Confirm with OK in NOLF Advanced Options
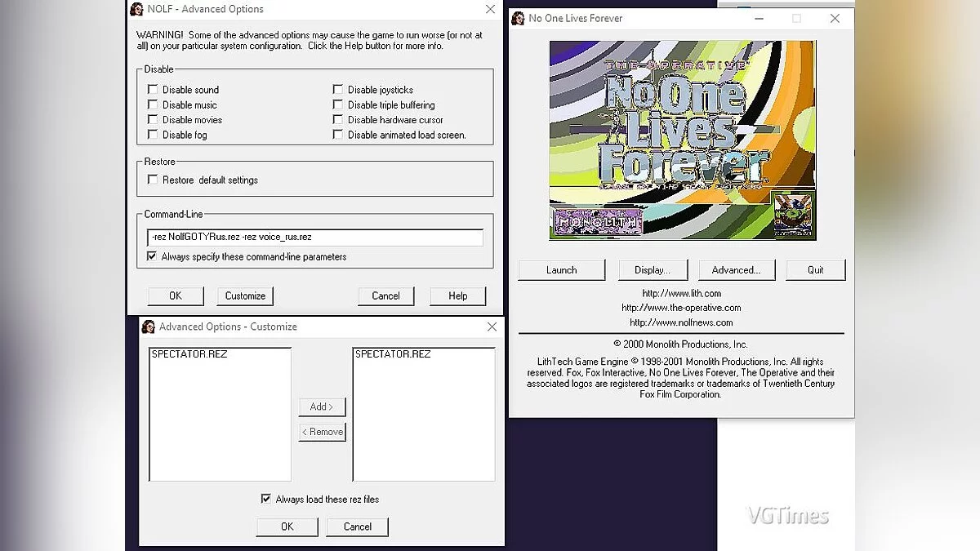The image size is (980, 551). click(176, 295)
